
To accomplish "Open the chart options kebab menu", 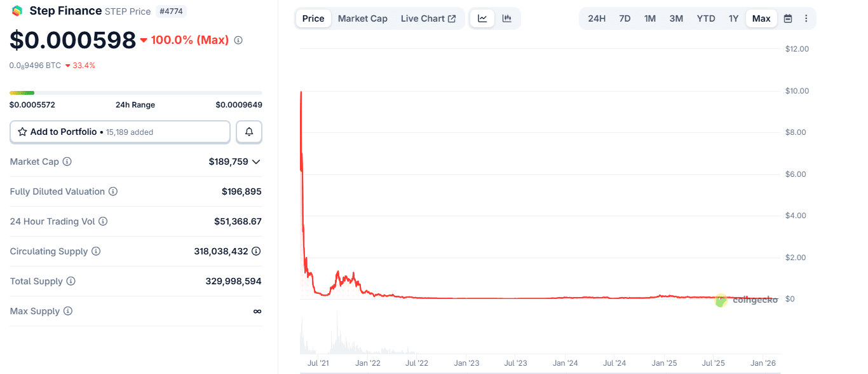I will tap(806, 18).
